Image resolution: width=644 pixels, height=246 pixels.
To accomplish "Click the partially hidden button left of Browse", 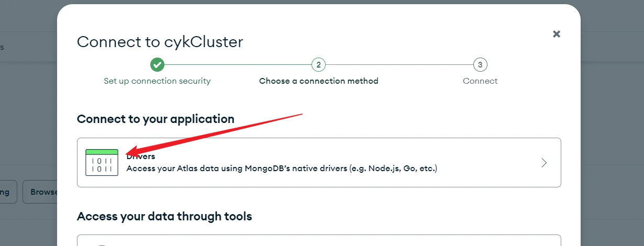I will (7, 192).
